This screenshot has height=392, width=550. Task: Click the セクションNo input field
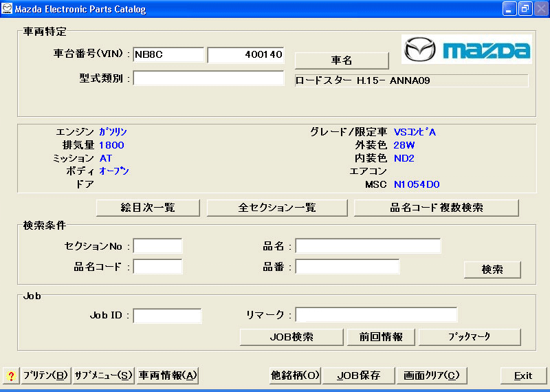pyautogui.click(x=158, y=246)
